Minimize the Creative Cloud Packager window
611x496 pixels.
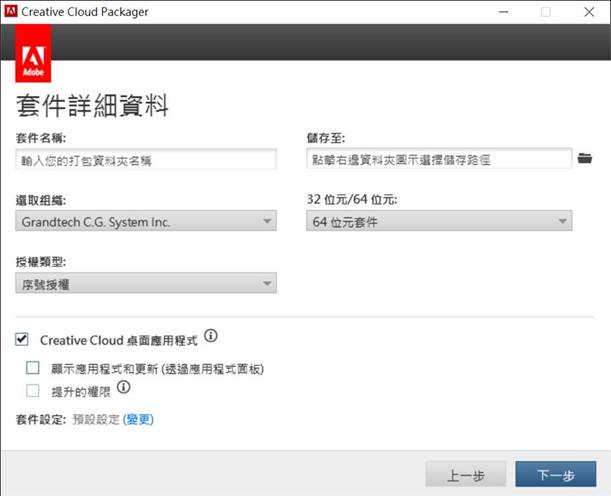[503, 12]
